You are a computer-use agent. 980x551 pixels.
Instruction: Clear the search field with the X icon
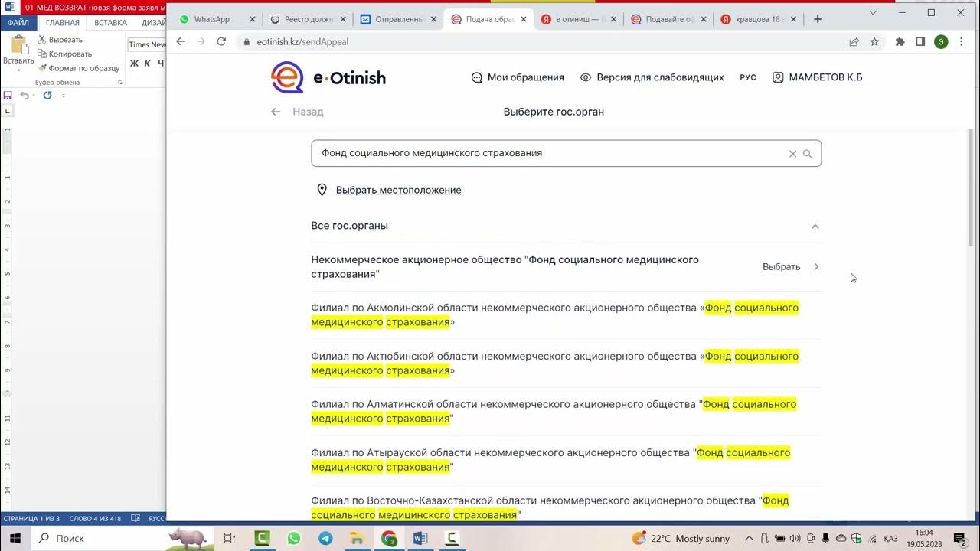tap(793, 154)
